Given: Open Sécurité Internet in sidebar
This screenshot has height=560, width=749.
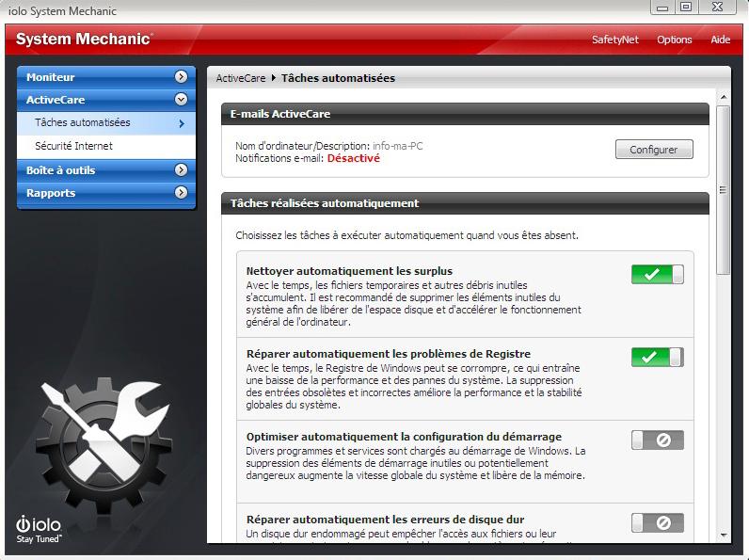Looking at the screenshot, I should click(106, 146).
